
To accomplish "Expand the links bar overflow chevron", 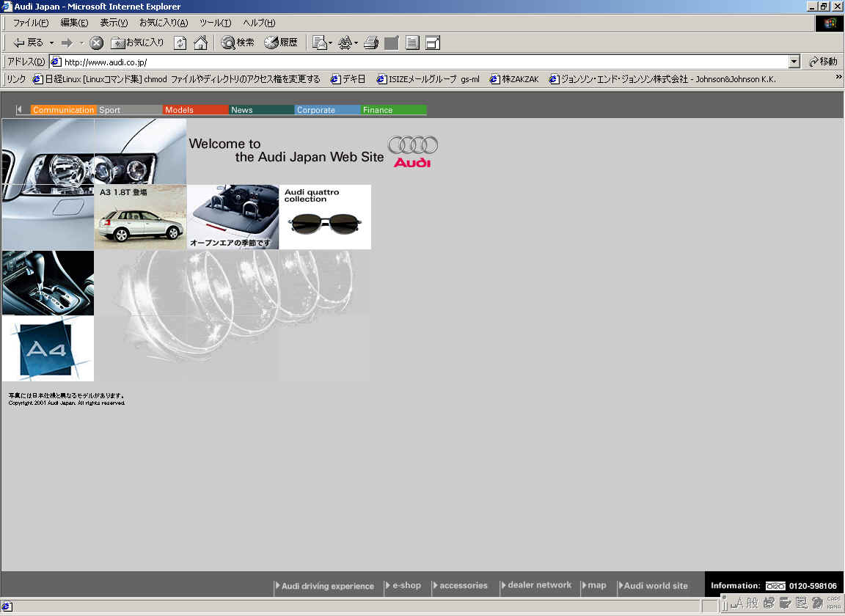I will click(x=838, y=77).
